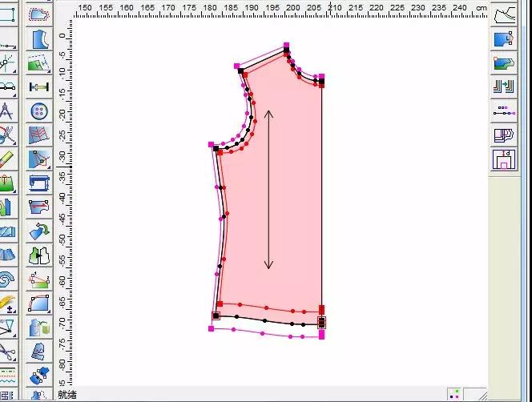
Task: Select the sewing machine tool
Action: click(x=38, y=184)
